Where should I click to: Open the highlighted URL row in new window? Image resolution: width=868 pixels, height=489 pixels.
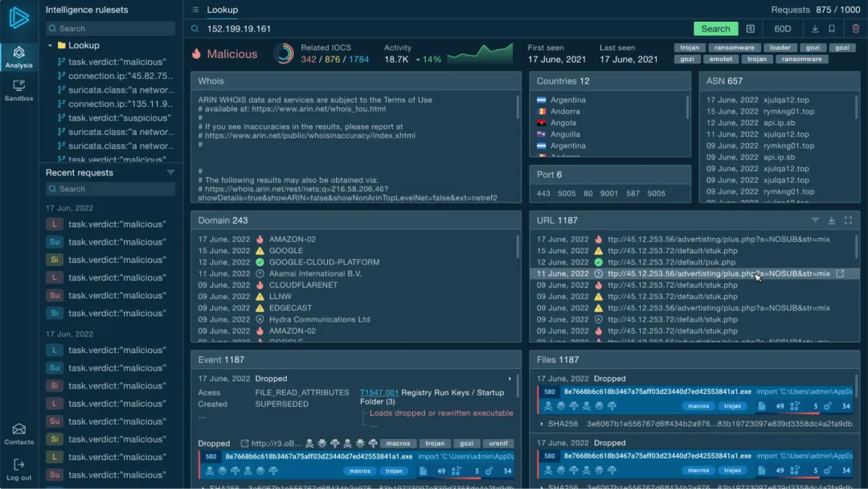(841, 273)
